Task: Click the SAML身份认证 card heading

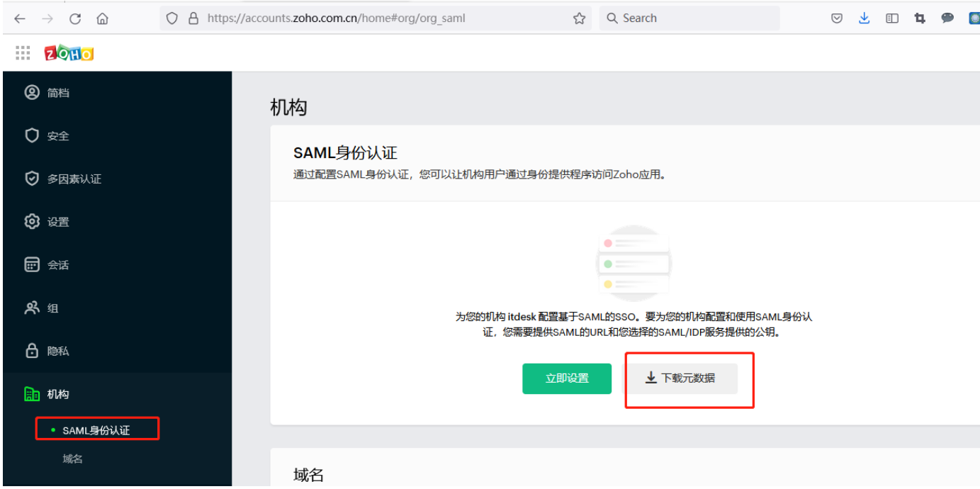Action: (x=345, y=152)
